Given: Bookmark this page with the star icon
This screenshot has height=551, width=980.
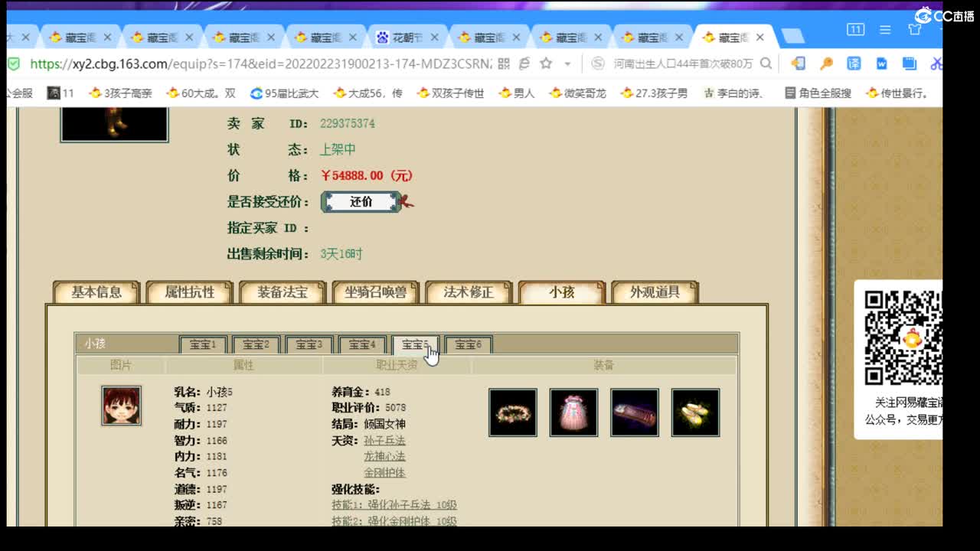Looking at the screenshot, I should click(x=546, y=64).
